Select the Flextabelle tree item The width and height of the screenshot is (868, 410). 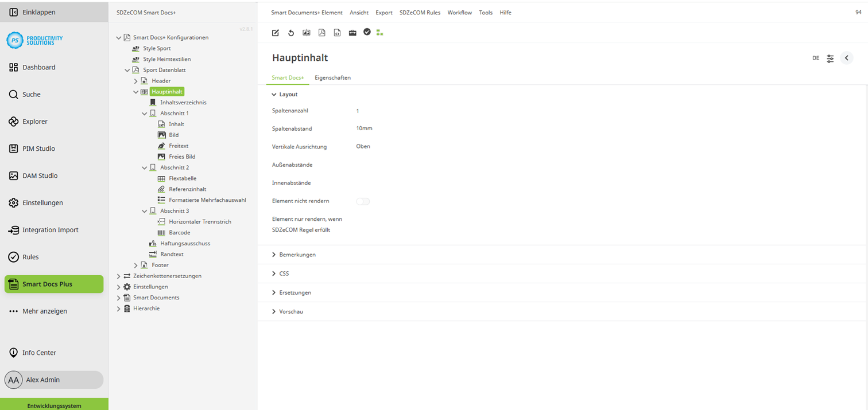tap(181, 178)
